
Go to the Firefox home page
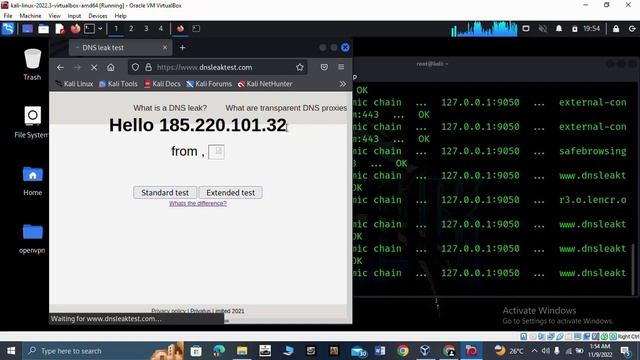pos(111,67)
